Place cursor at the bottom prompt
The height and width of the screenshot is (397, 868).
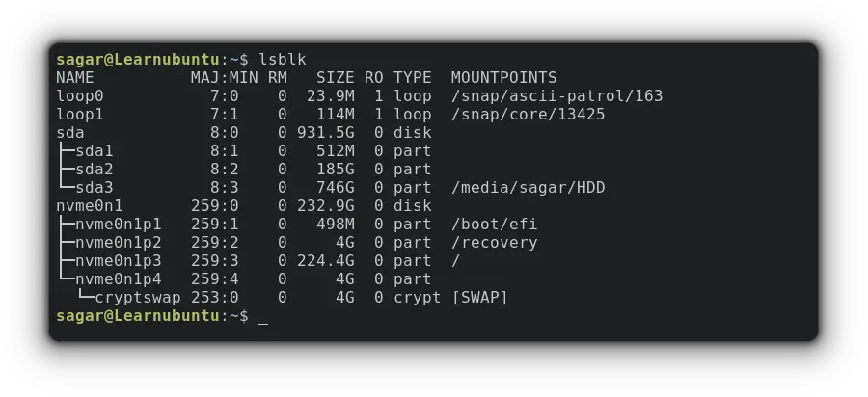pos(263,317)
